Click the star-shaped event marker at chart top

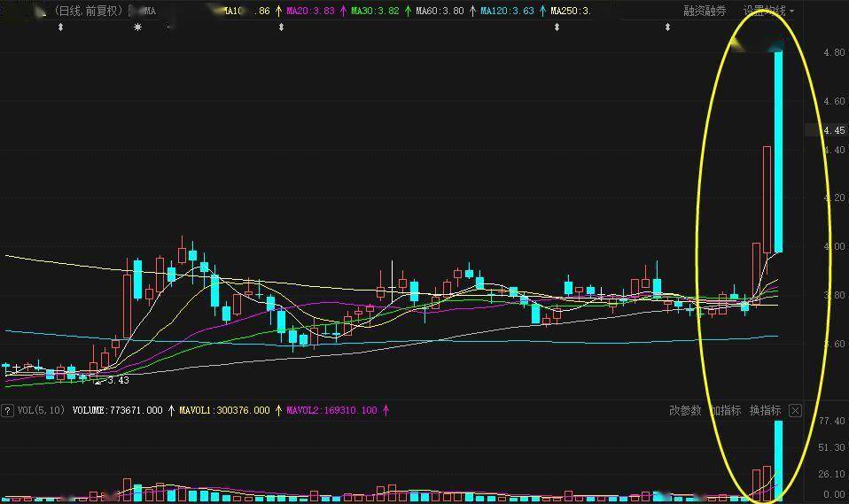137,27
